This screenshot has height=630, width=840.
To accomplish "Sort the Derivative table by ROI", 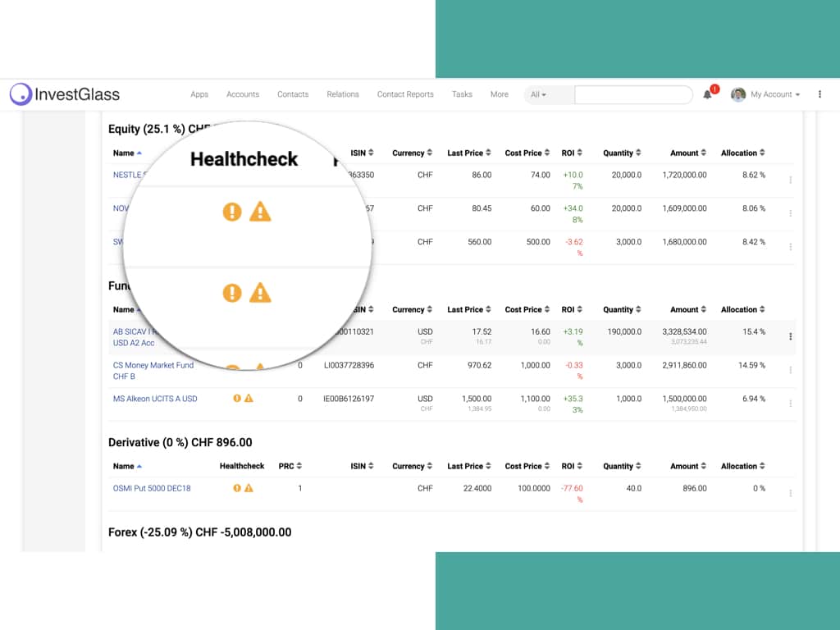I will click(573, 465).
